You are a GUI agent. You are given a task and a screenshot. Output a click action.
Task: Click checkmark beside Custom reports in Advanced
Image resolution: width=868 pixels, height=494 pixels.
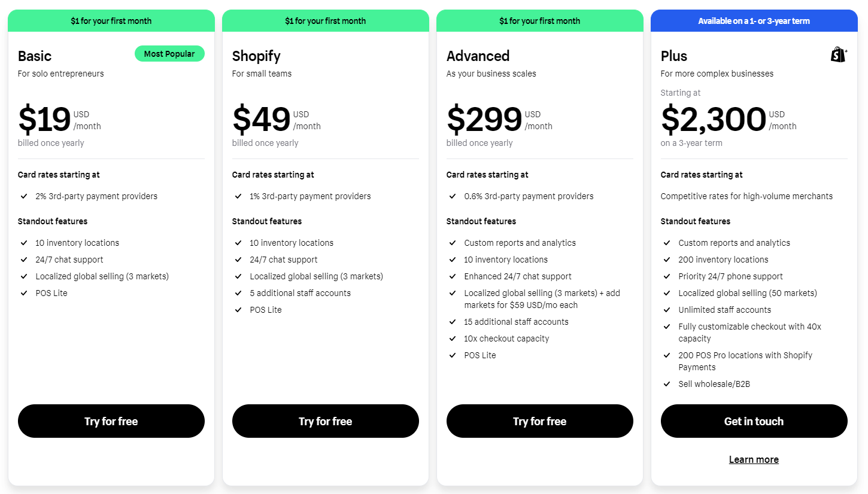point(453,243)
